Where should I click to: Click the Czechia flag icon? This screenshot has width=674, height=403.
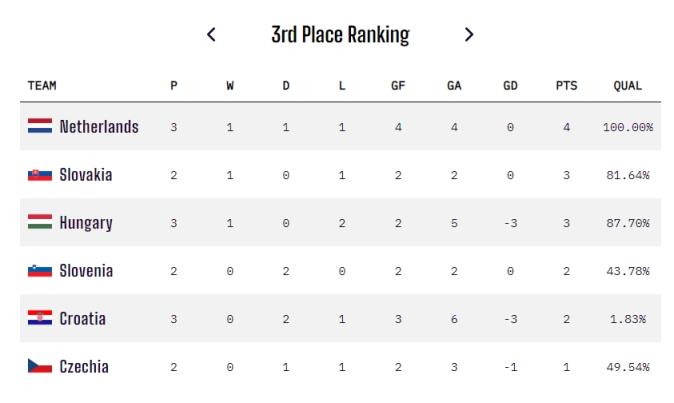(40, 366)
